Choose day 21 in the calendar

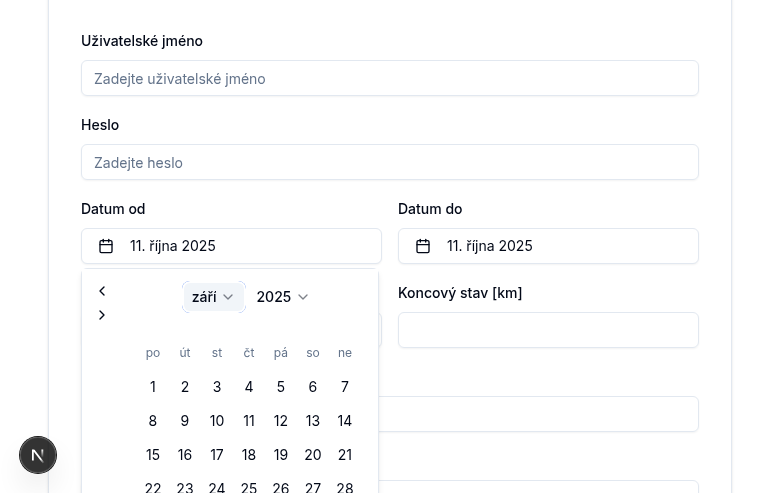point(345,455)
